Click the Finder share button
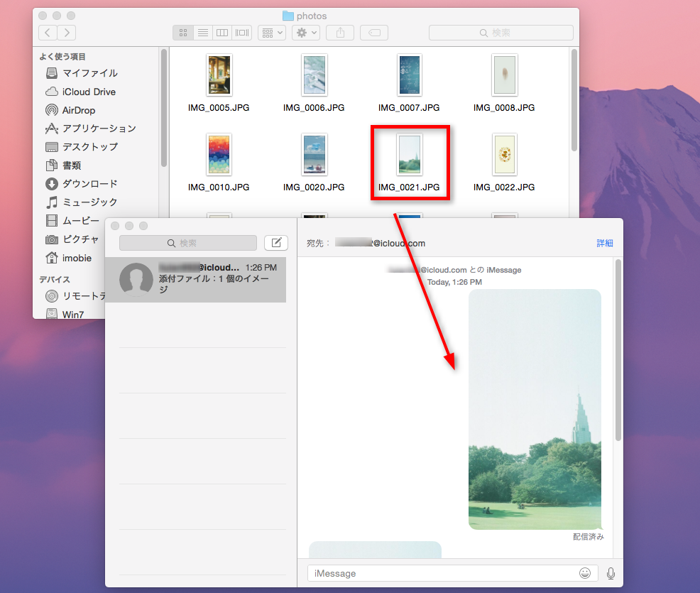The image size is (700, 593). click(340, 33)
